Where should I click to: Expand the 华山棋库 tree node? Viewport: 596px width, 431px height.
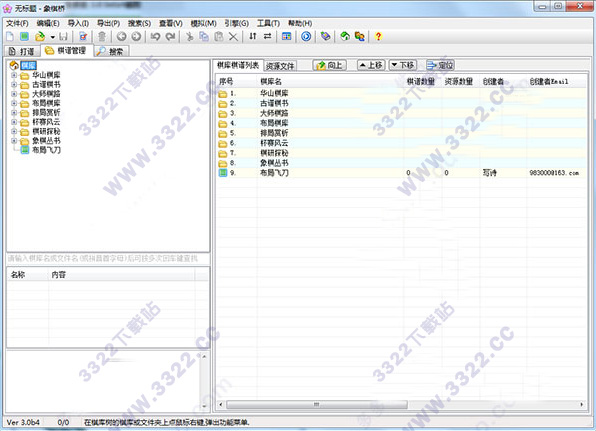[14, 75]
